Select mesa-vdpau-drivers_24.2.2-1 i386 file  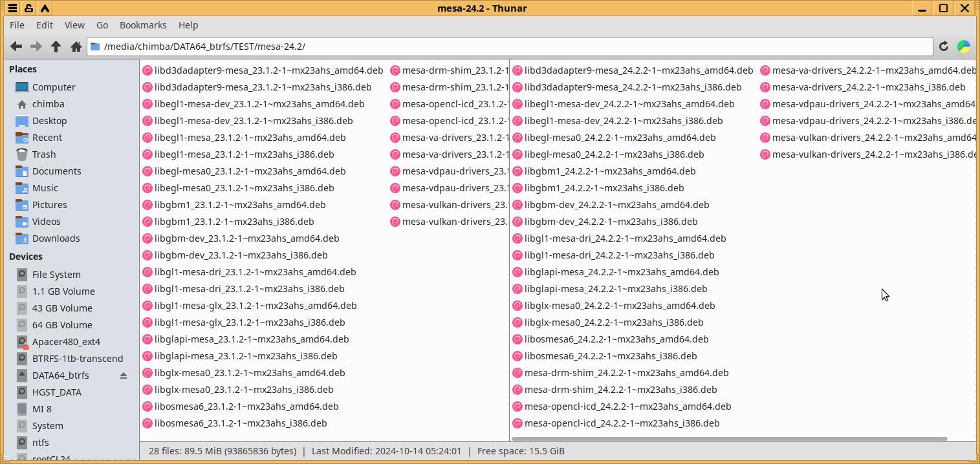point(867,121)
